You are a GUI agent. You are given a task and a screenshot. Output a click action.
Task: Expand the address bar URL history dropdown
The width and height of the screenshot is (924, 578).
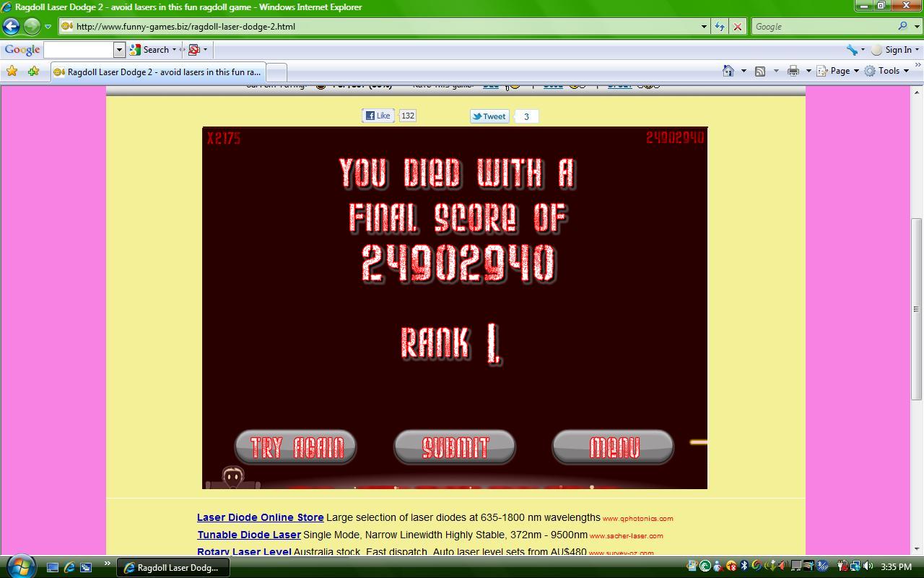tap(704, 27)
